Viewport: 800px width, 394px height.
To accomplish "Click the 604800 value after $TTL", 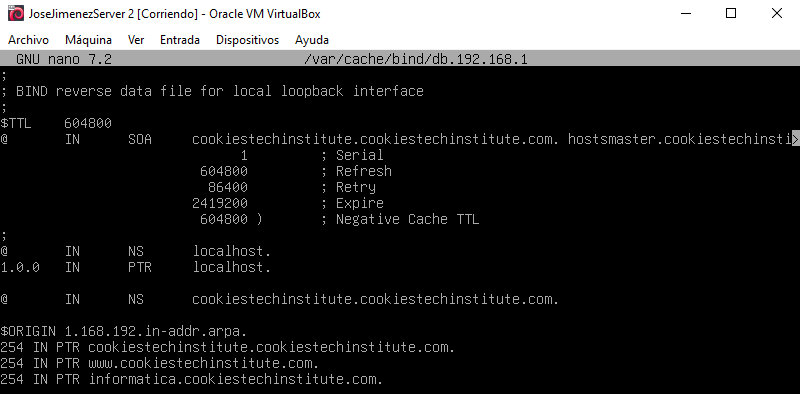I will 88,123.
